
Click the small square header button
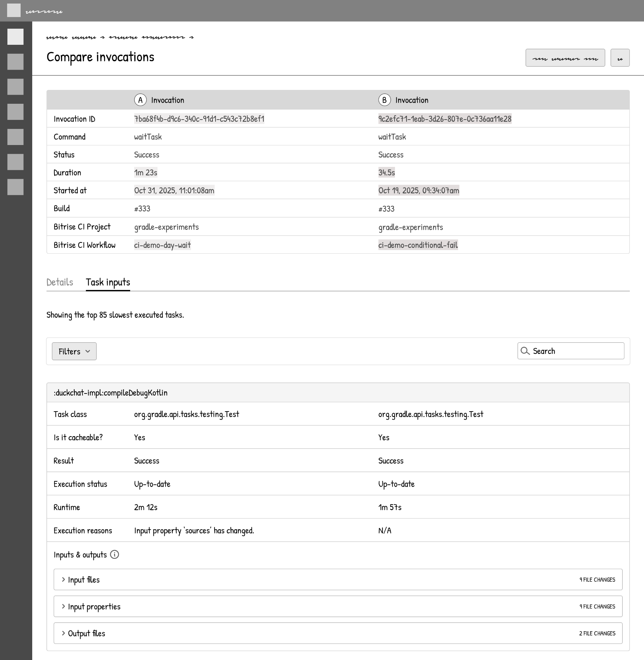click(x=620, y=58)
